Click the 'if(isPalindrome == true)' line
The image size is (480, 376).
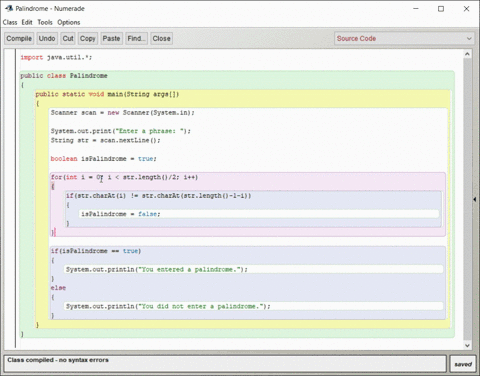point(96,251)
